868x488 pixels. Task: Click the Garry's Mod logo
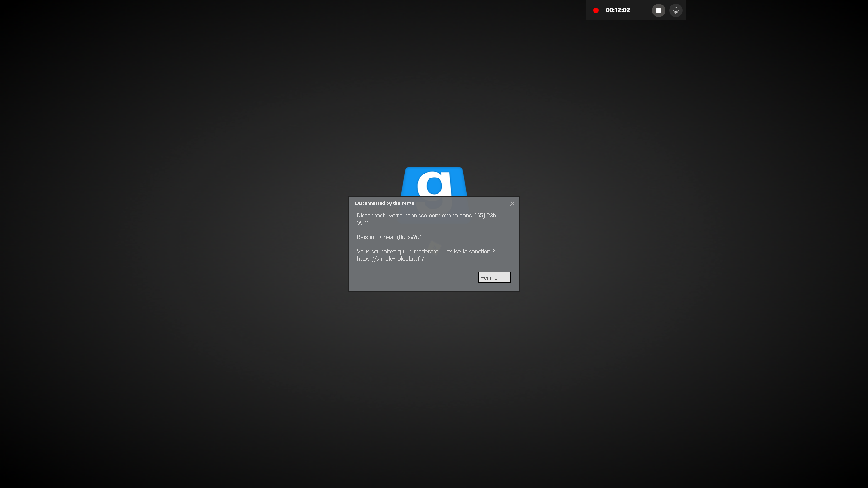[434, 182]
